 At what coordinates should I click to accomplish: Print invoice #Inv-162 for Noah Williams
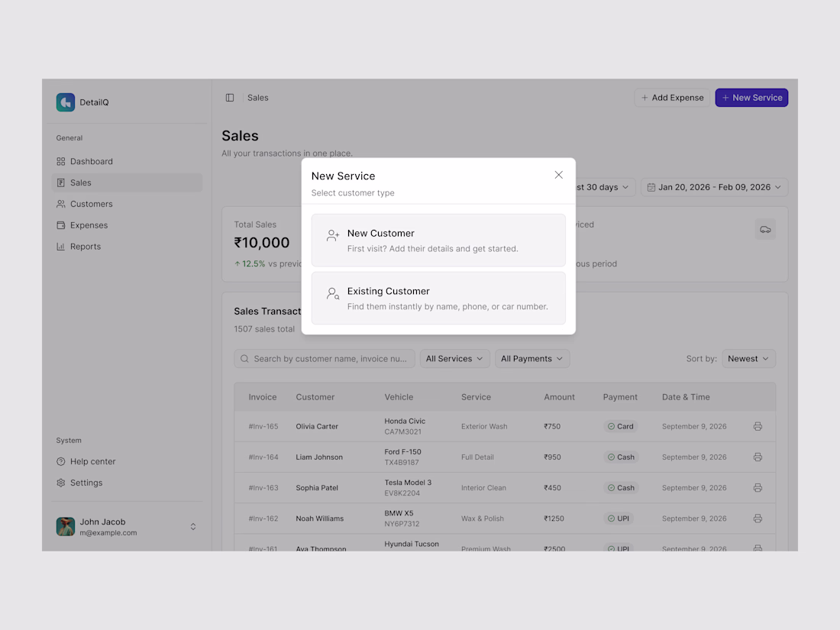pos(758,519)
